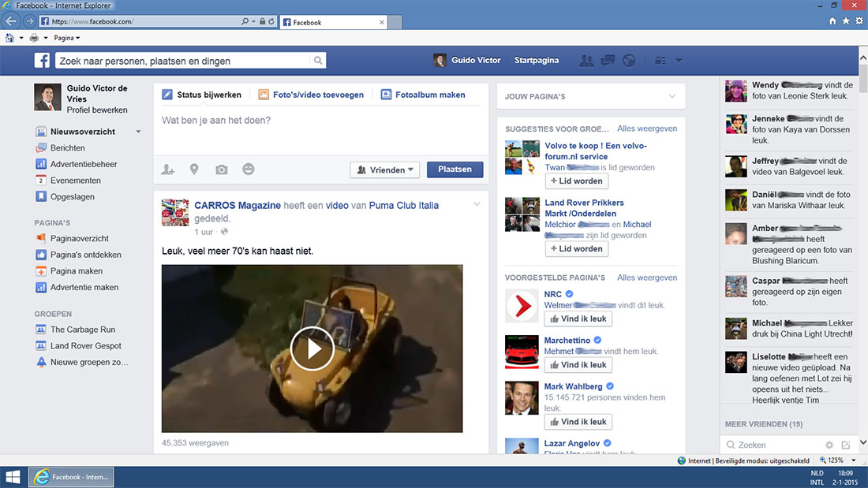This screenshot has height=488, width=868.
Task: Click browser refresh icon in address bar
Action: click(x=271, y=21)
